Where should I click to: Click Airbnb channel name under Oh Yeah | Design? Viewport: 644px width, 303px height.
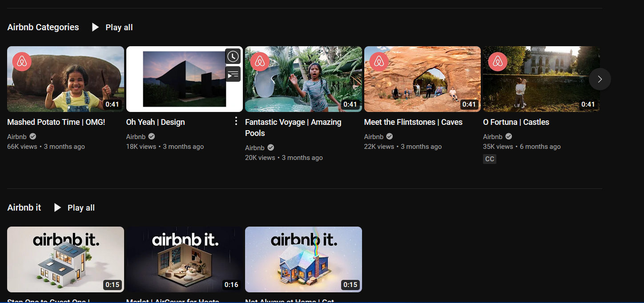(136, 136)
